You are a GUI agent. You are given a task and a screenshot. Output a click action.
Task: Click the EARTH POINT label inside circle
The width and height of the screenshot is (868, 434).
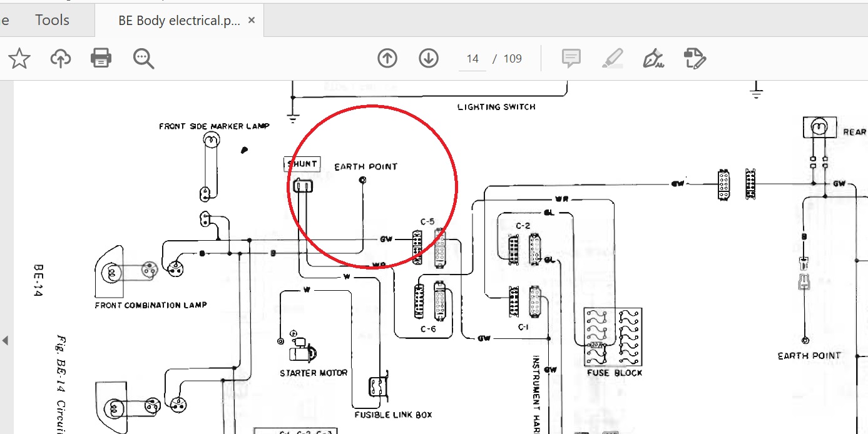(366, 166)
